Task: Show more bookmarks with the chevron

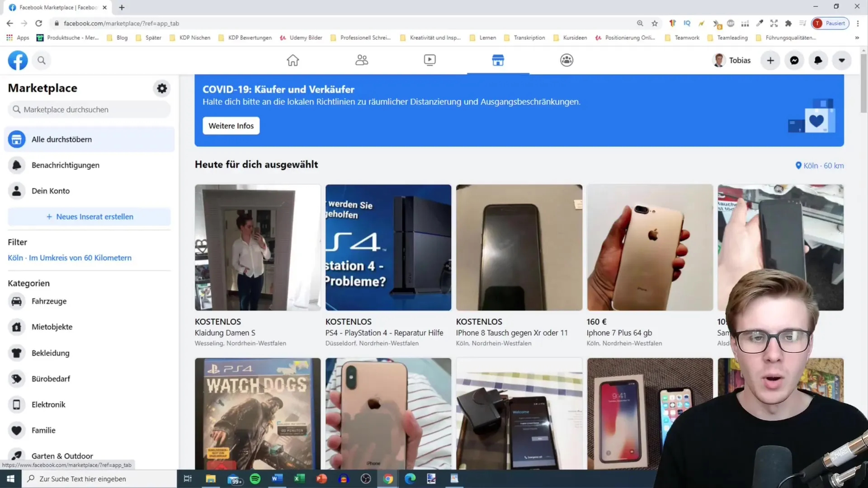Action: (857, 38)
